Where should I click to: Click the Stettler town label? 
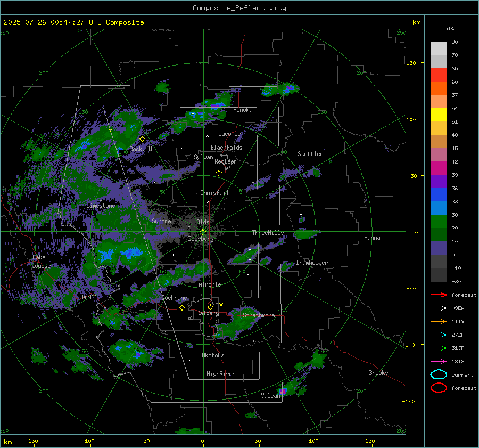(x=310, y=154)
